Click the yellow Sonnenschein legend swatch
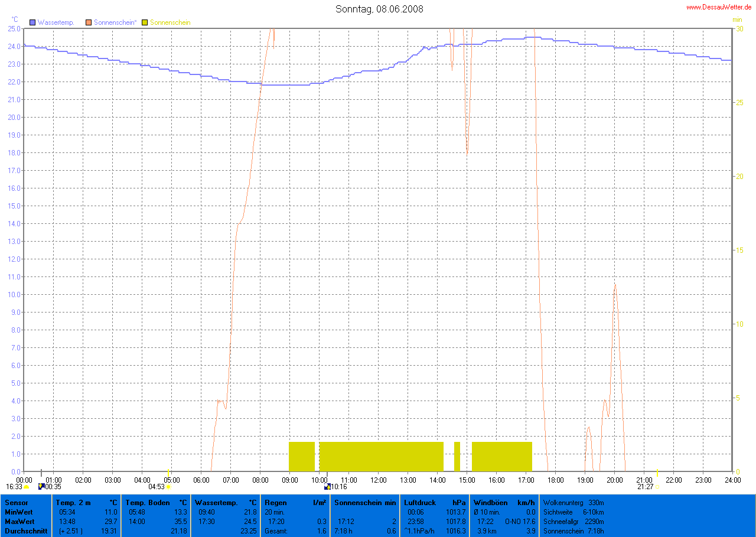Viewport: 756px width, 537px height. pyautogui.click(x=145, y=22)
